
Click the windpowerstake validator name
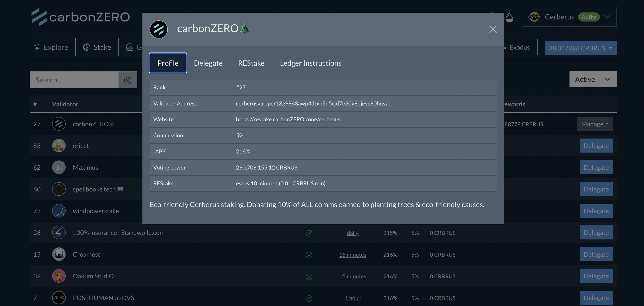(96, 211)
